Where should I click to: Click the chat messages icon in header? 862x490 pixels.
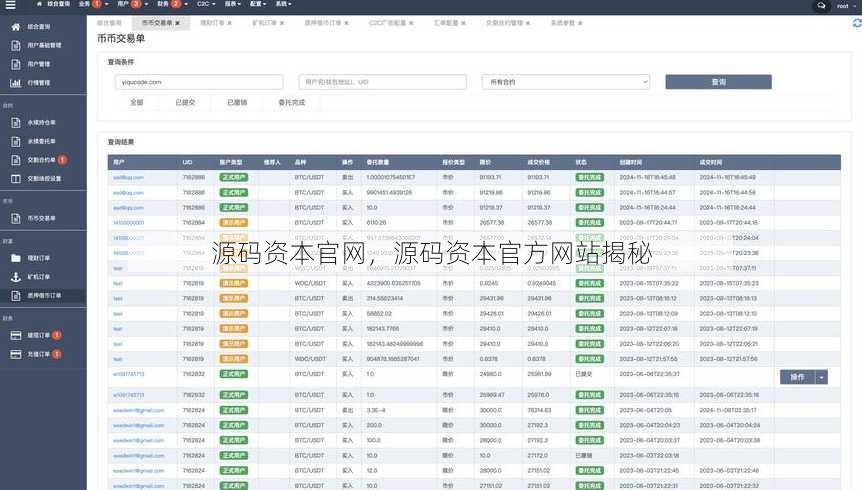821,5
